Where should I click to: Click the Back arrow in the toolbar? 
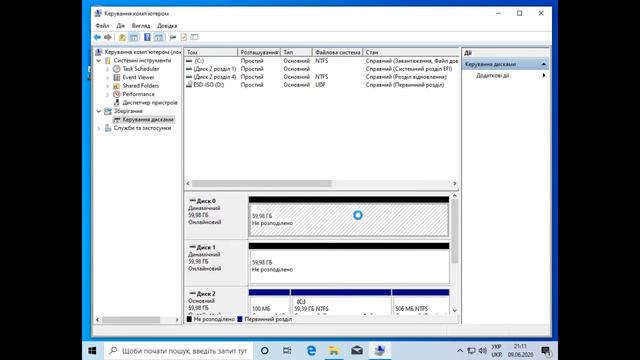tap(97, 37)
